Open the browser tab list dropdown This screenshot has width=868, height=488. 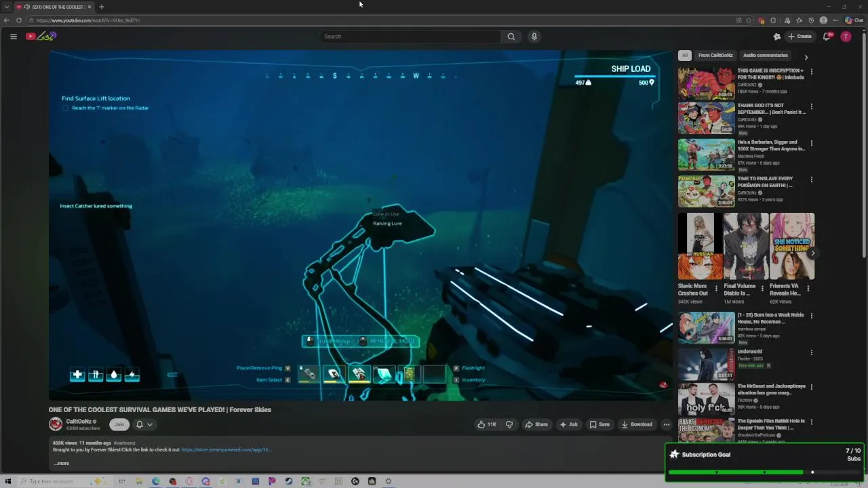tap(7, 7)
